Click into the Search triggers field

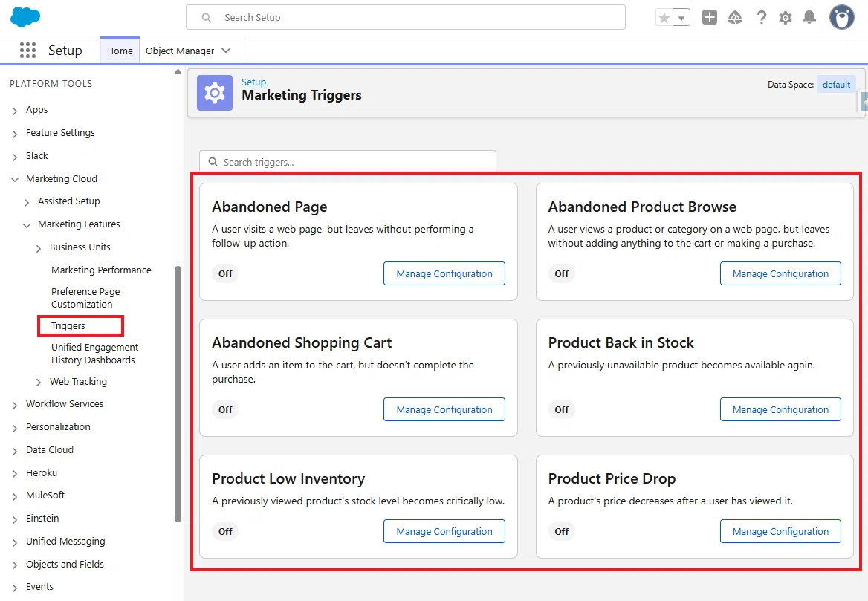pos(348,162)
